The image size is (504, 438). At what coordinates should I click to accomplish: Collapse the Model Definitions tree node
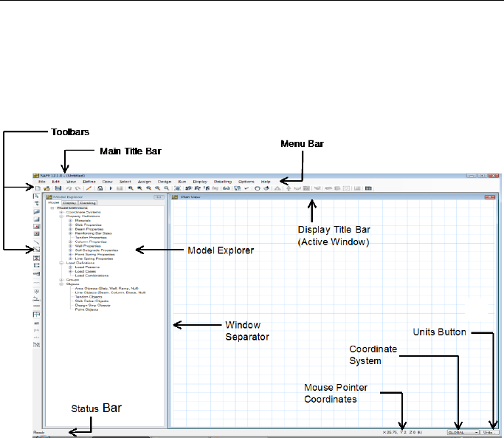point(52,208)
